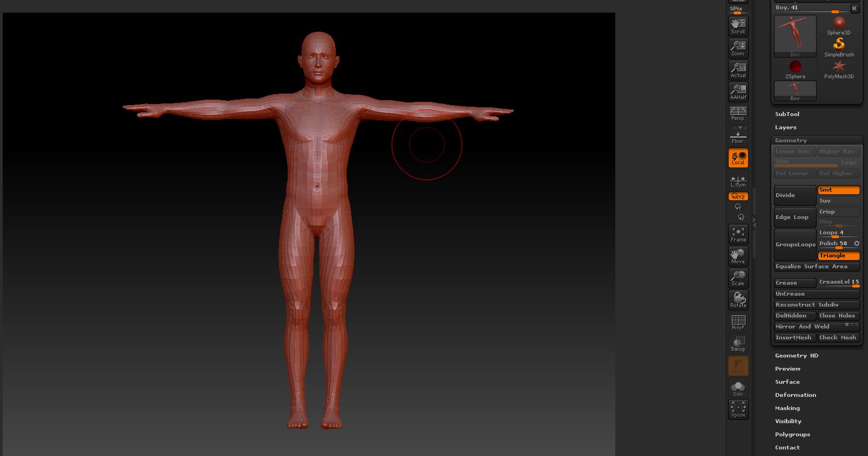This screenshot has height=456, width=868.
Task: Set view to Actual size
Action: 738,70
